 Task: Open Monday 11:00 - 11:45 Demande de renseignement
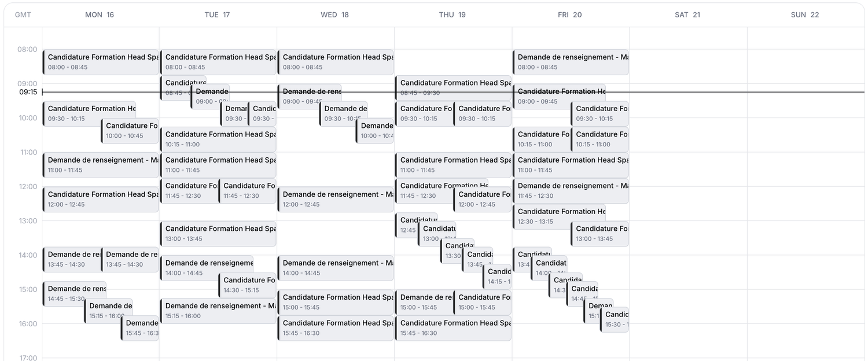tap(101, 165)
